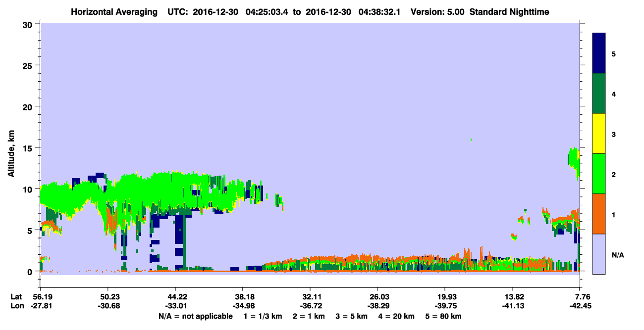Click 'Standard Nighttime' in the title
This screenshot has width=644, height=330.
click(x=509, y=11)
